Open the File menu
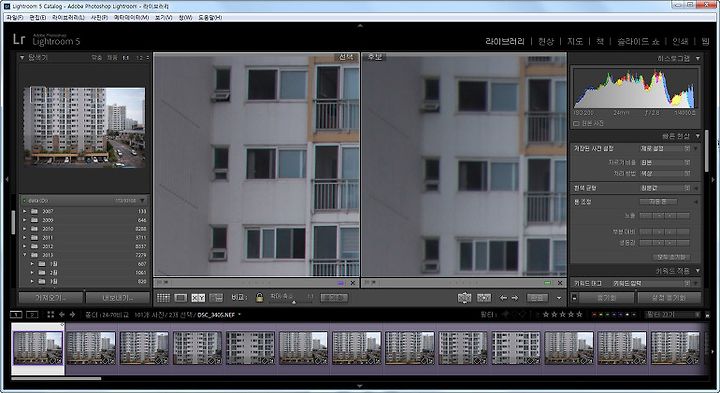 point(14,17)
